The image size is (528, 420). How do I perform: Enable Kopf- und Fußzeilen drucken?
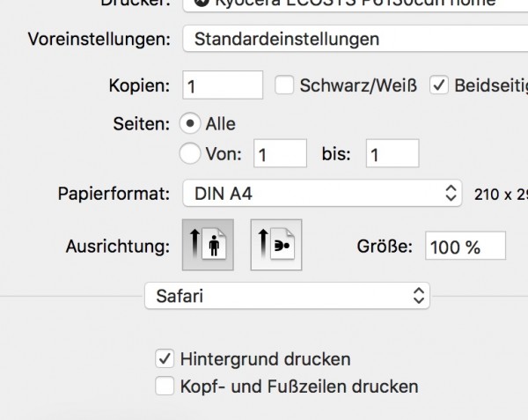[x=165, y=386]
